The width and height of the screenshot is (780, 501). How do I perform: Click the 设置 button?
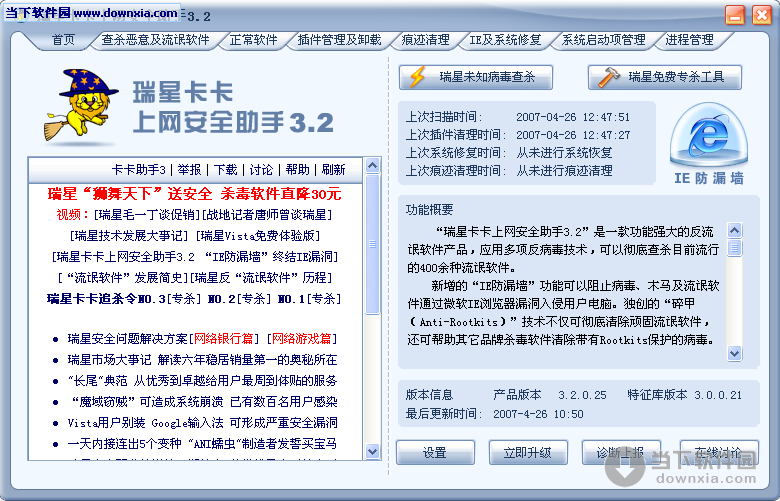coord(435,452)
